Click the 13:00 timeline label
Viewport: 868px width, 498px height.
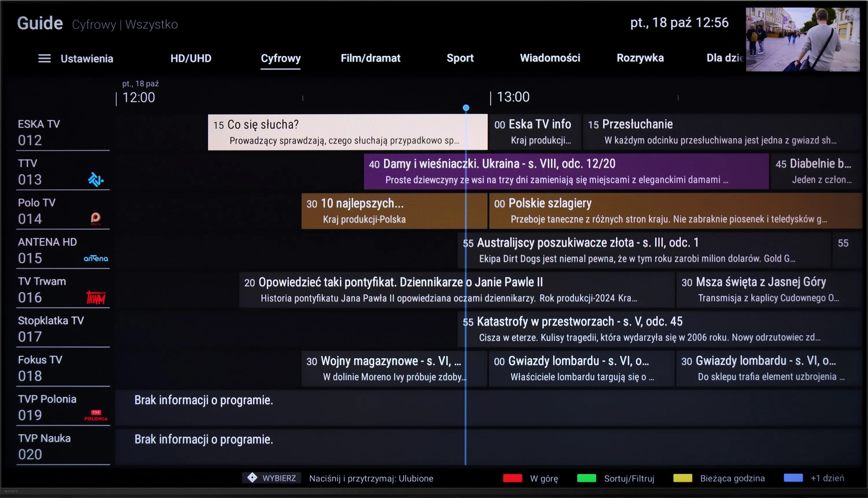pos(513,97)
